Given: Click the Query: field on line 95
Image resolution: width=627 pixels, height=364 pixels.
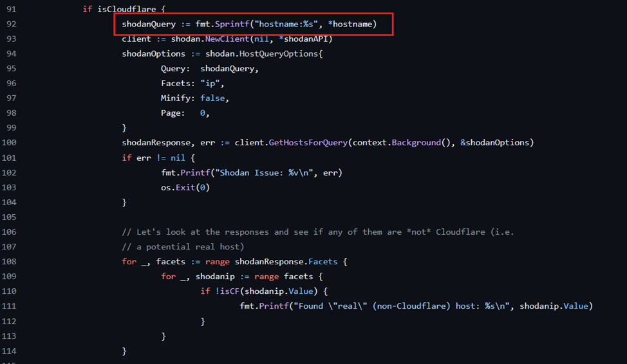Looking at the screenshot, I should tap(175, 69).
